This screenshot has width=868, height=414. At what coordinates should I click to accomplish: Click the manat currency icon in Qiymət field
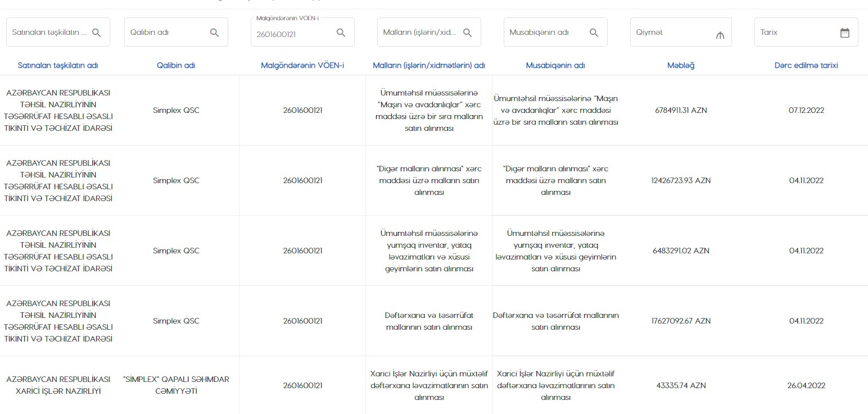tap(720, 35)
